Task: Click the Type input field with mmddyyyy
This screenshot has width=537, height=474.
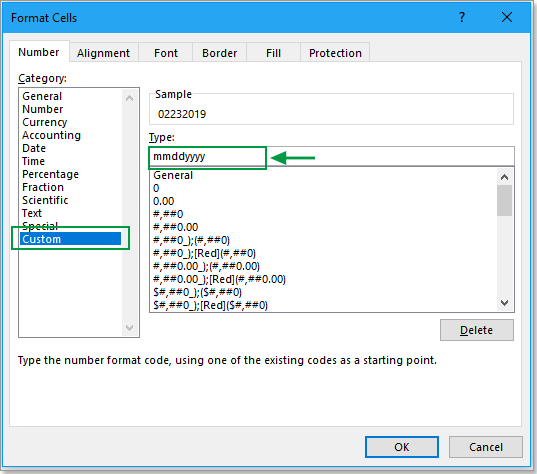Action: [x=332, y=157]
